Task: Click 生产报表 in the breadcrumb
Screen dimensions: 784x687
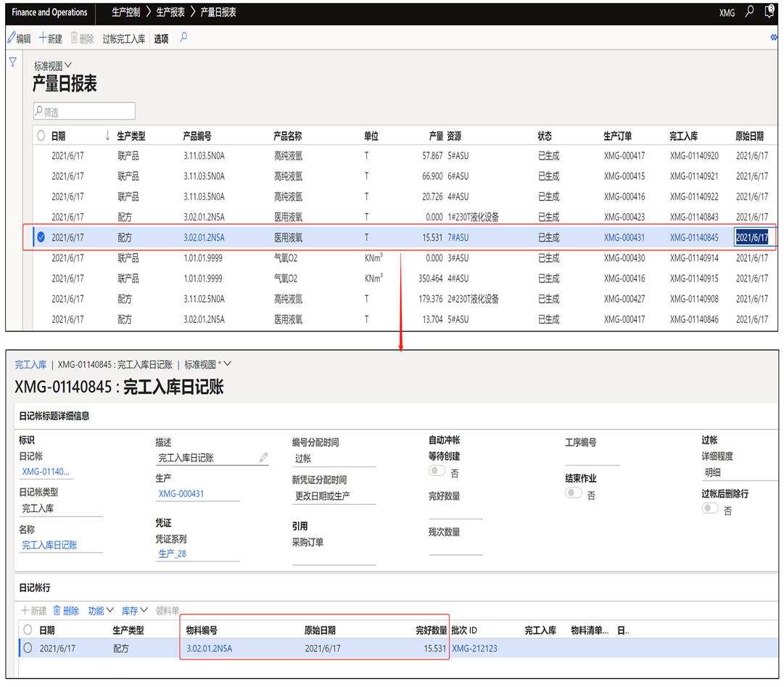Action: 170,12
